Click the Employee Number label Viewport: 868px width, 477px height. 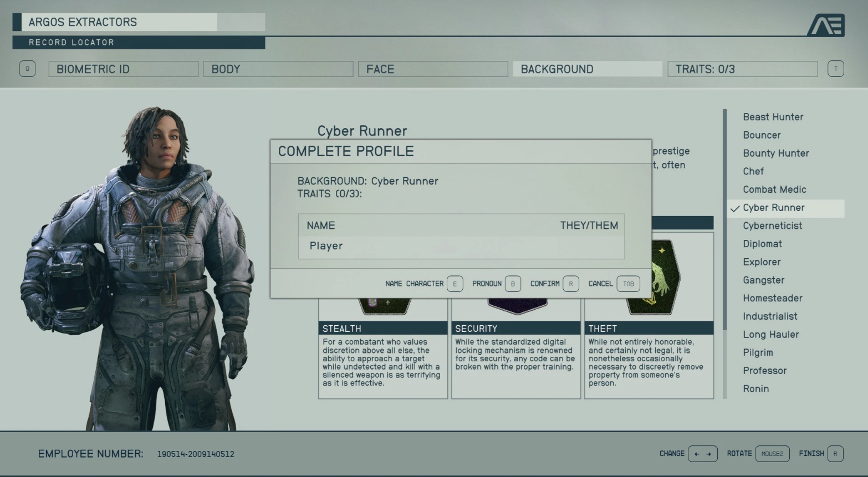point(90,454)
